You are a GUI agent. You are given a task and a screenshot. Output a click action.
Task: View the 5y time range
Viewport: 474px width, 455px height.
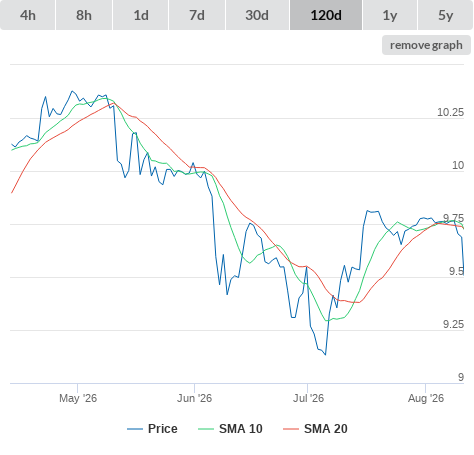[445, 15]
